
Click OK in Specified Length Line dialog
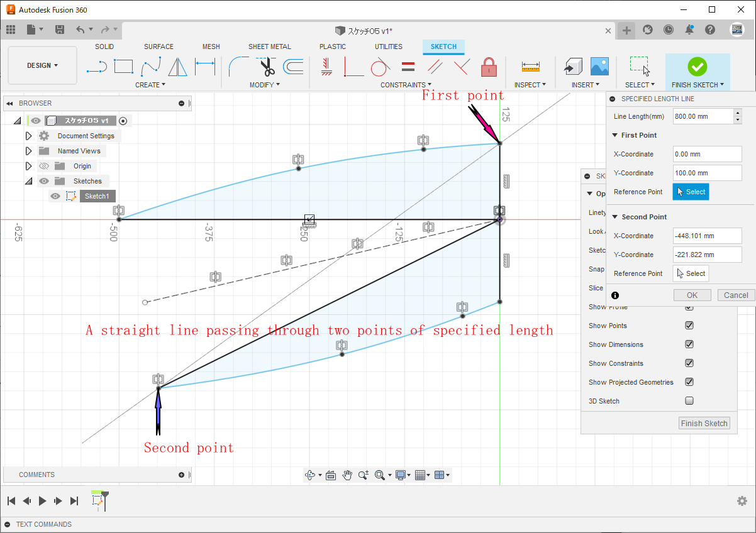coord(692,295)
